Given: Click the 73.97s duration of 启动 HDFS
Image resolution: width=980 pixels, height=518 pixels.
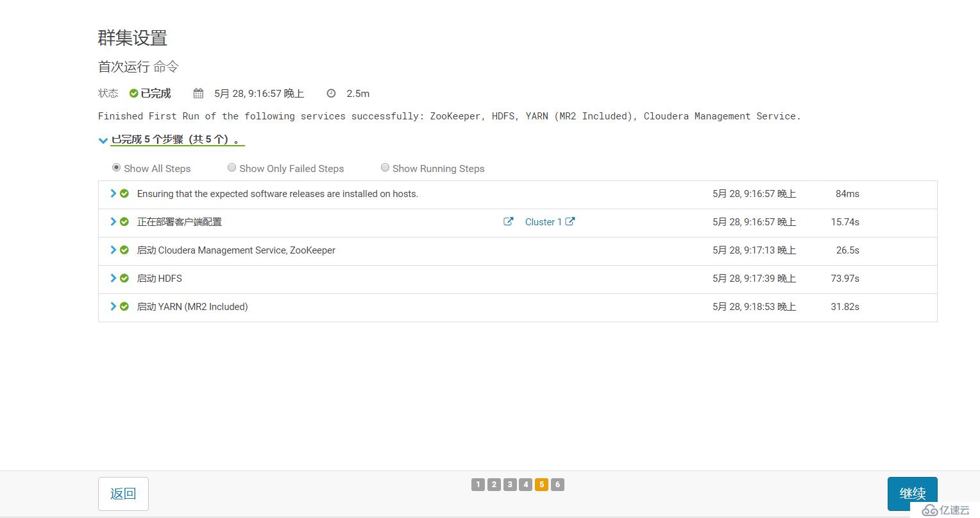Looking at the screenshot, I should coord(845,279).
